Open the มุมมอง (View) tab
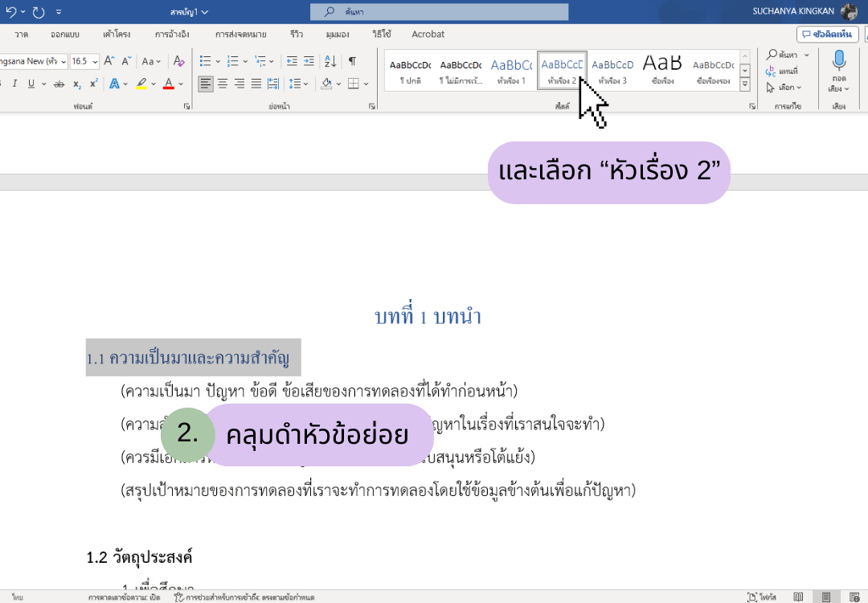The width and height of the screenshot is (868, 603). click(338, 35)
